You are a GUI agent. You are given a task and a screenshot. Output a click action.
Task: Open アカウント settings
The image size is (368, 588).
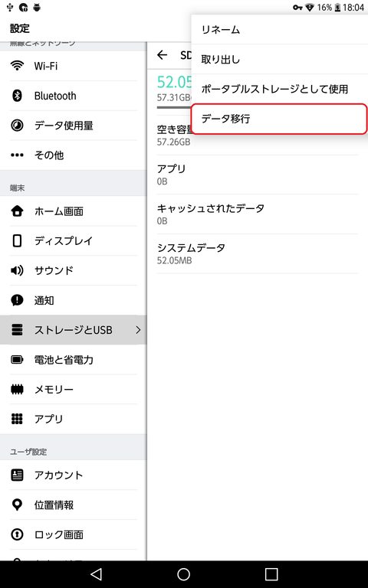point(74,475)
